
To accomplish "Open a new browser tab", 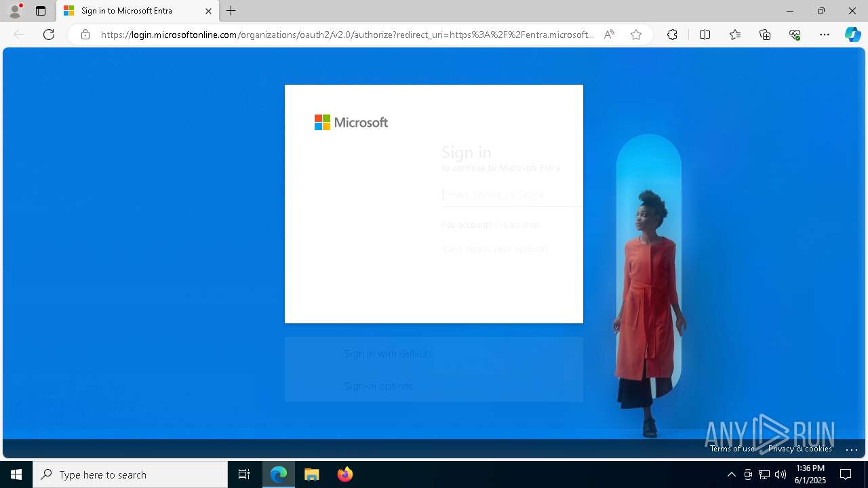I will click(231, 11).
